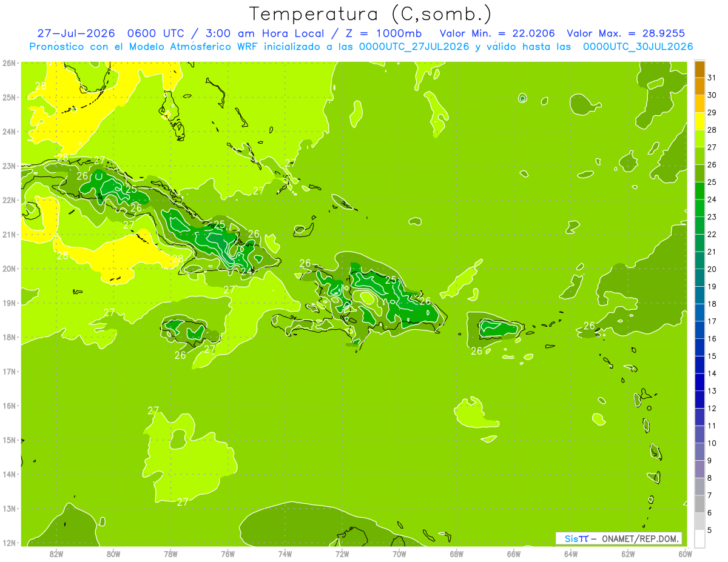Click the green legend band between 26 and 27
This screenshot has width=728, height=562.
[x=700, y=156]
